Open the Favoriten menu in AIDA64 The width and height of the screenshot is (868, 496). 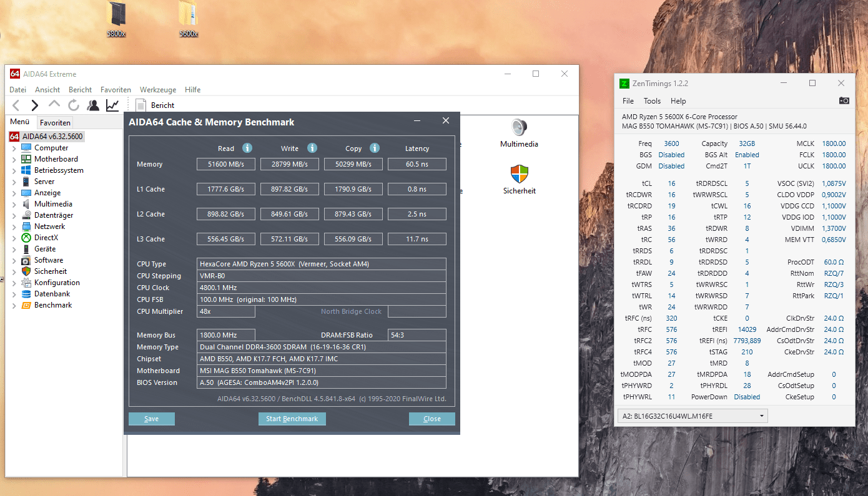[116, 90]
